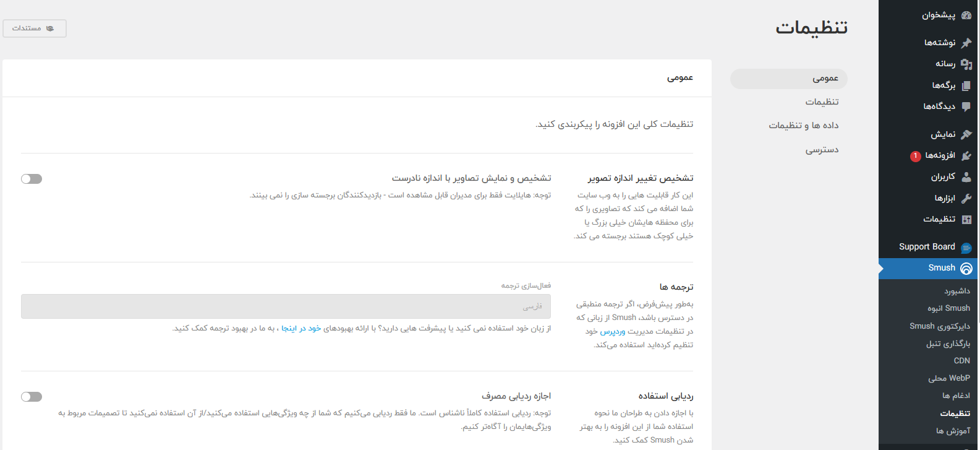Open the کاربران users menu

pyautogui.click(x=929, y=177)
